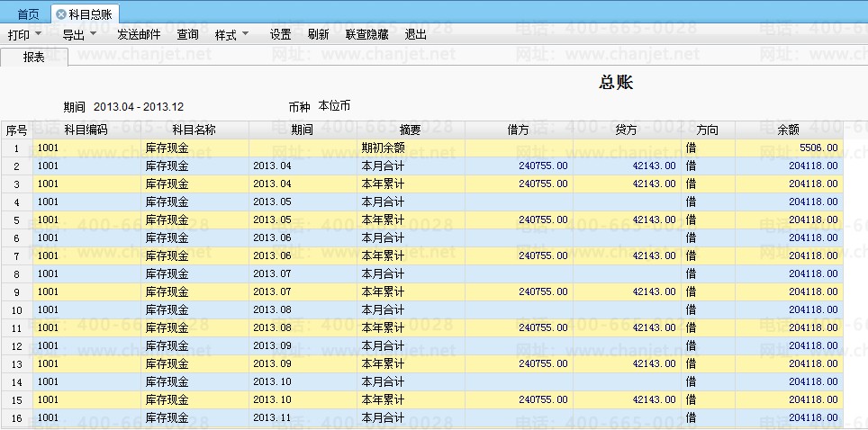Select row number 9 in 序号 column
868x430 pixels.
[16, 291]
